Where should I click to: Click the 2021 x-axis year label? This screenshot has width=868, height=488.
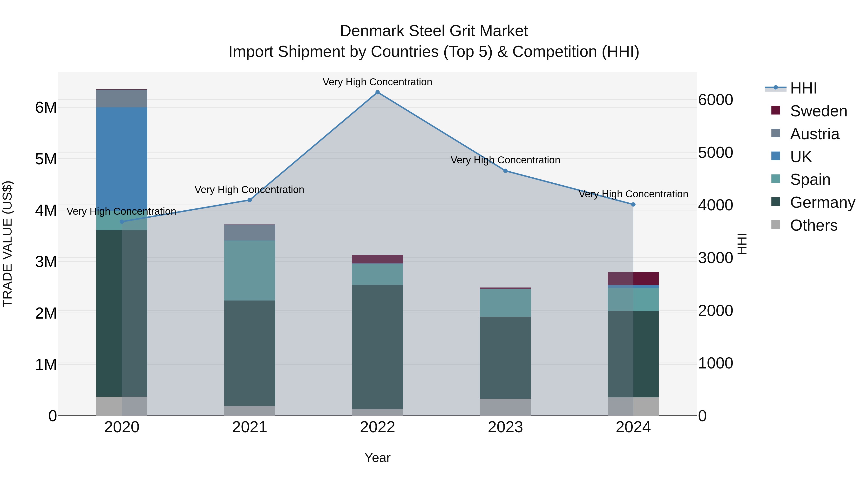(x=250, y=427)
